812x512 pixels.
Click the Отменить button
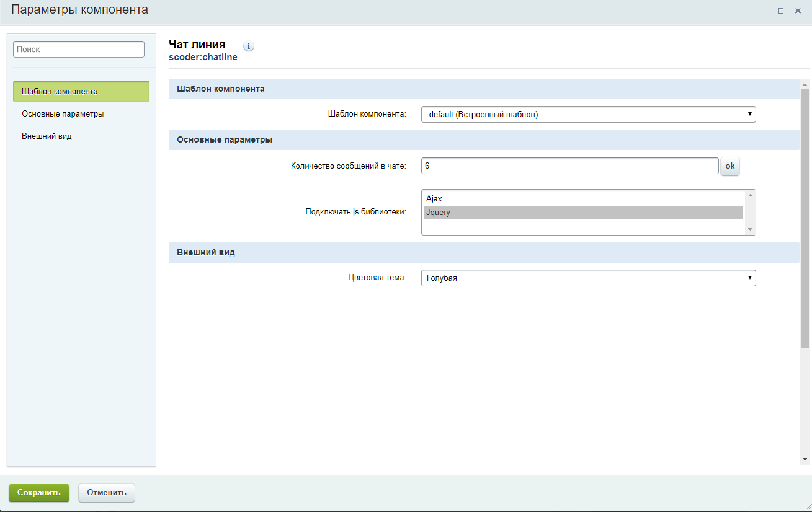coord(107,493)
